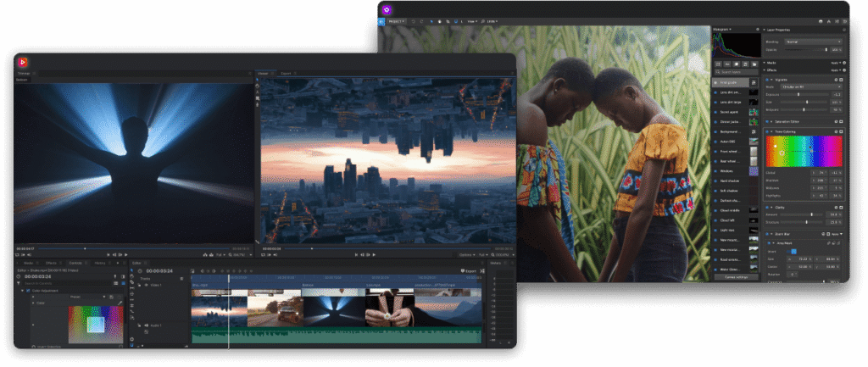Select the pointer tool in editor toolbar
This screenshot has width=868, height=367.
click(131, 270)
